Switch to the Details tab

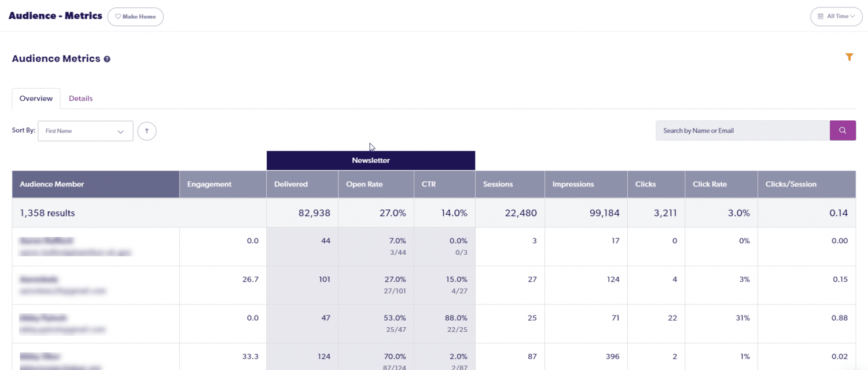[80, 98]
